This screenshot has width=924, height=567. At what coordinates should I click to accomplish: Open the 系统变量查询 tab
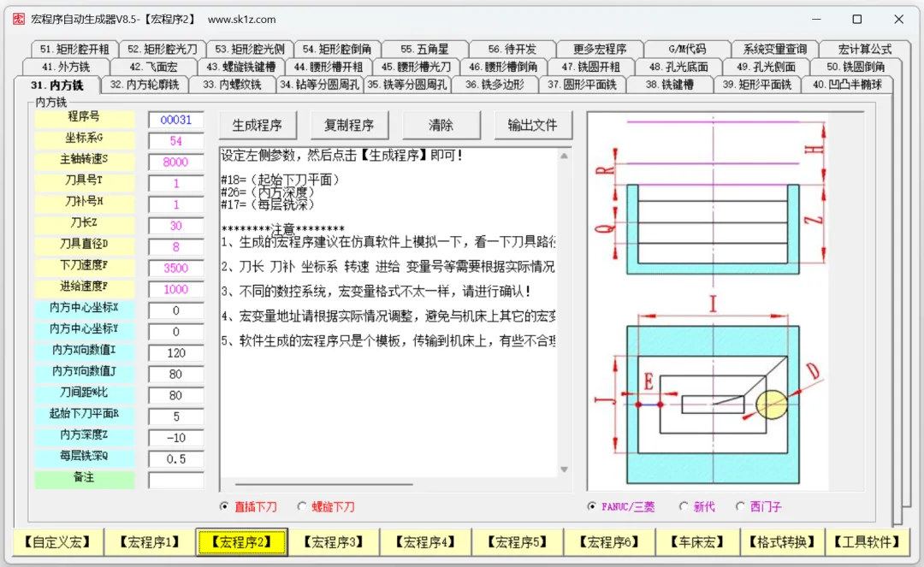pyautogui.click(x=775, y=50)
